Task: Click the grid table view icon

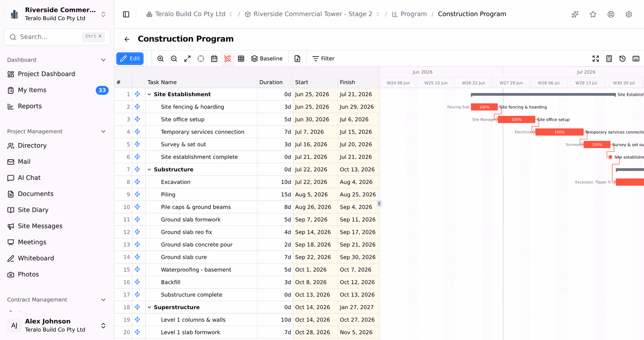Action: pos(241,58)
